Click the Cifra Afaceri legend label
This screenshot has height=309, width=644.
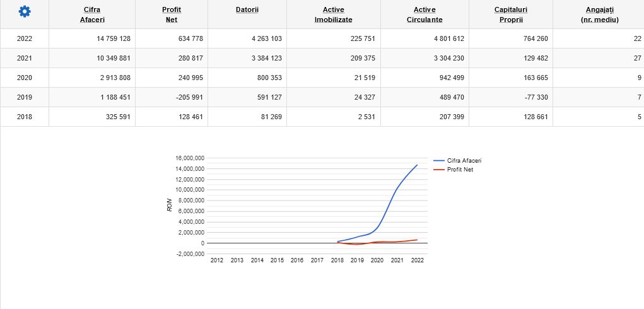pyautogui.click(x=464, y=161)
